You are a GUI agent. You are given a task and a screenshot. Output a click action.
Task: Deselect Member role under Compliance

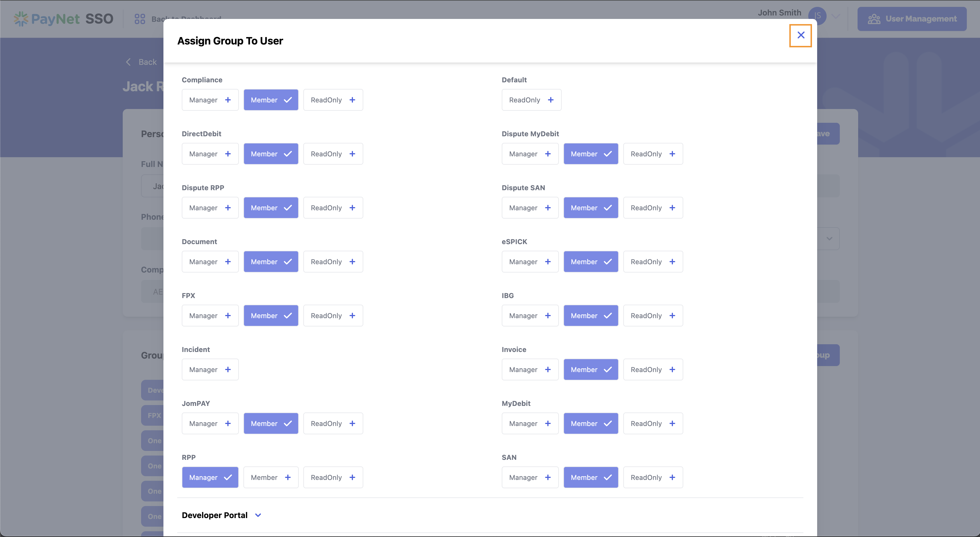pos(271,100)
